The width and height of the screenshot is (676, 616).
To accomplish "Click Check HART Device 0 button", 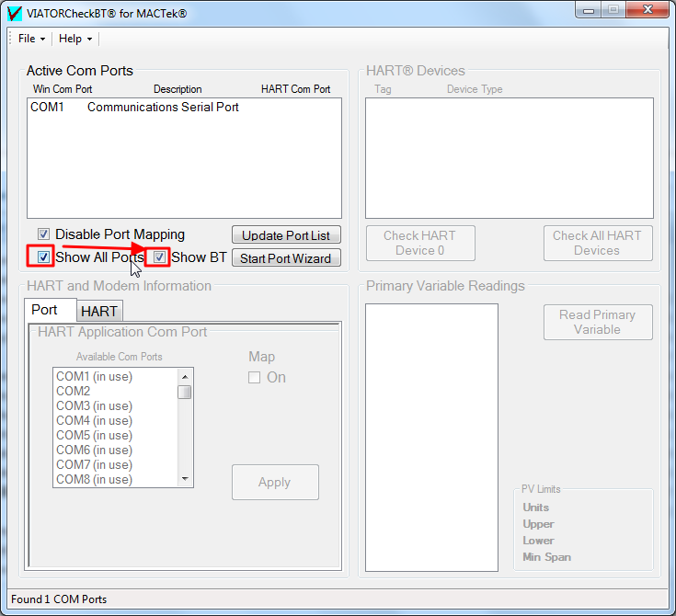I will (420, 243).
